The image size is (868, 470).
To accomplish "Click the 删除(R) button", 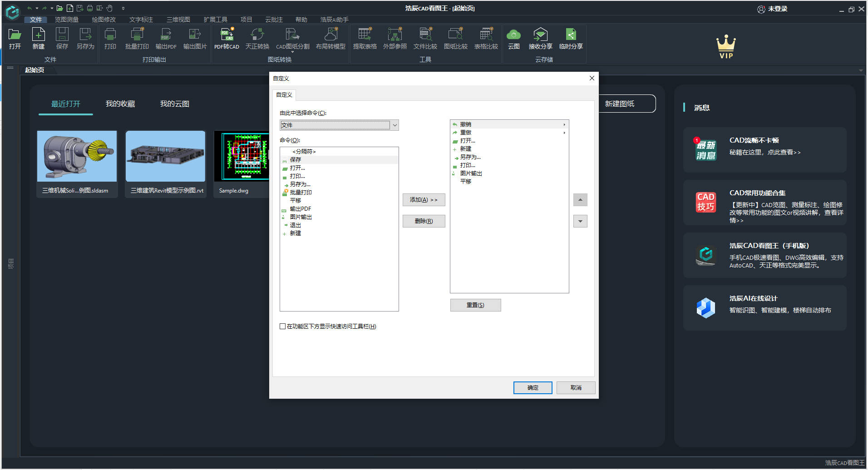I will tap(424, 221).
